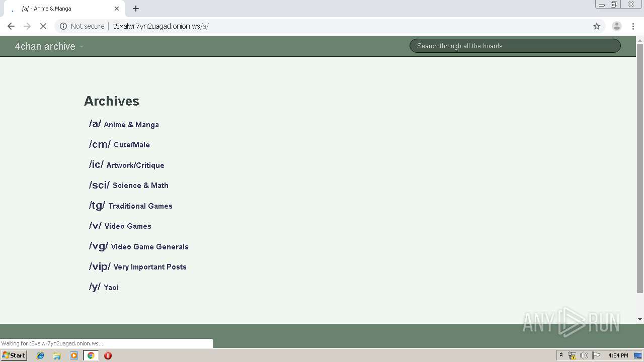Viewport: 644px width, 362px height.
Task: Close the /a/ - Anime & Manga tab
Action: [x=117, y=9]
